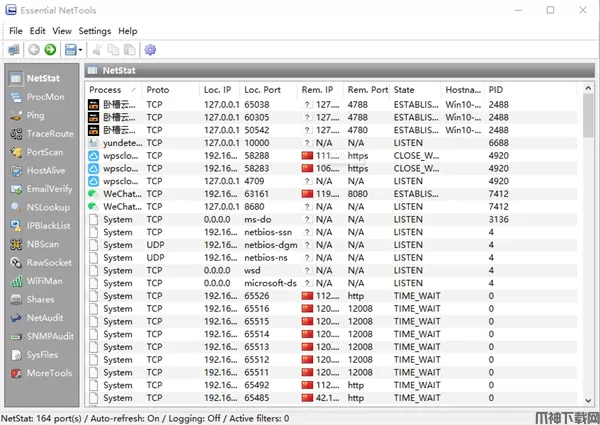This screenshot has height=425, width=600.
Task: Open the SNMPAudit tool
Action: pos(42,336)
